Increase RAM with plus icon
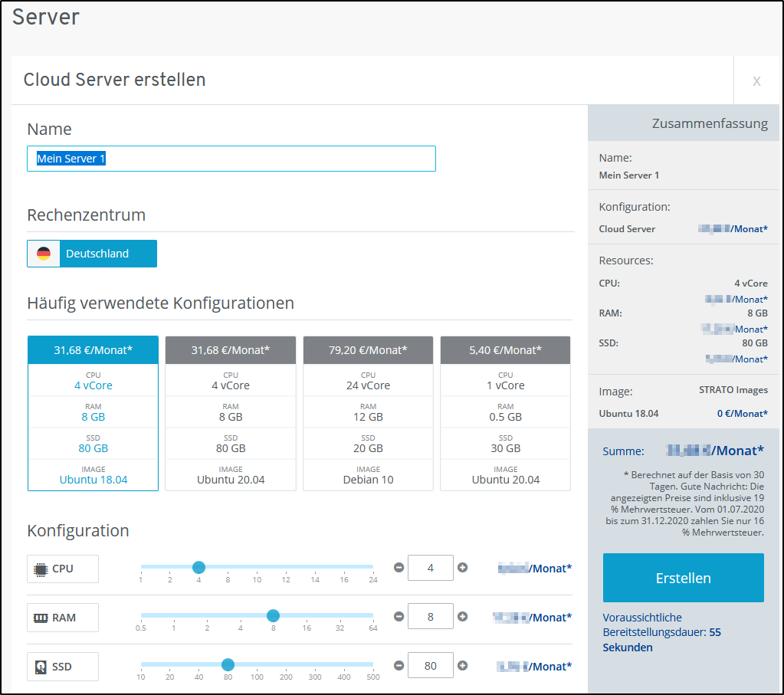The height and width of the screenshot is (695, 784). [x=462, y=617]
